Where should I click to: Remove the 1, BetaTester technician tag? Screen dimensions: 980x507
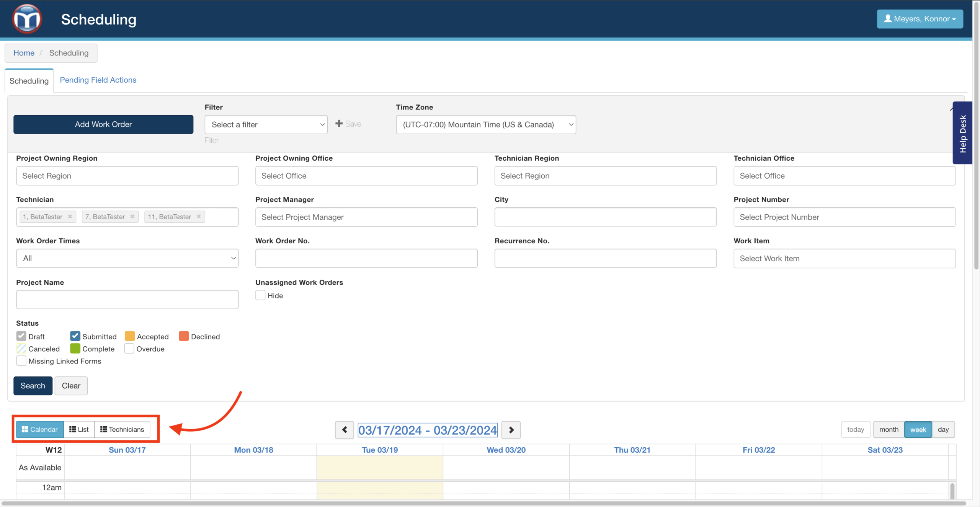pyautogui.click(x=70, y=217)
